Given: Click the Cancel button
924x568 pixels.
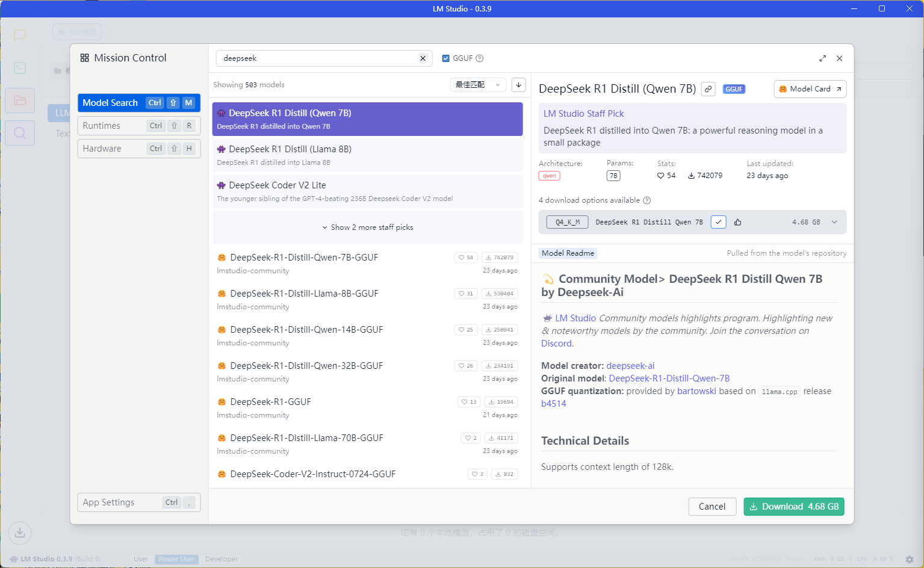Looking at the screenshot, I should point(712,507).
